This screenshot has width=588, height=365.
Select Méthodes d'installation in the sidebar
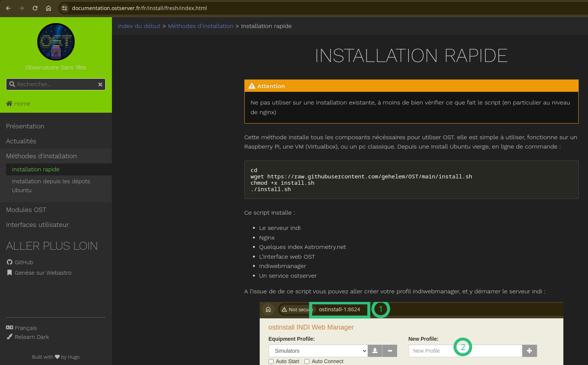click(x=41, y=156)
